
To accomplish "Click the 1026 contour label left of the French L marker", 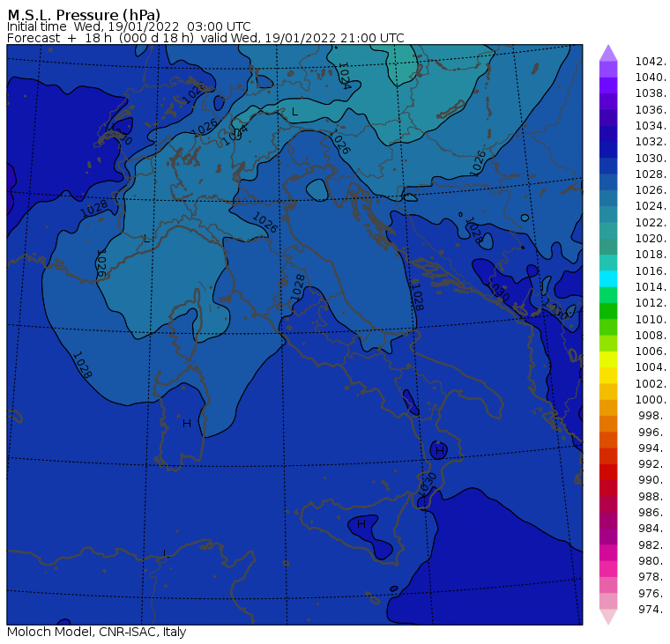I will click(100, 263).
